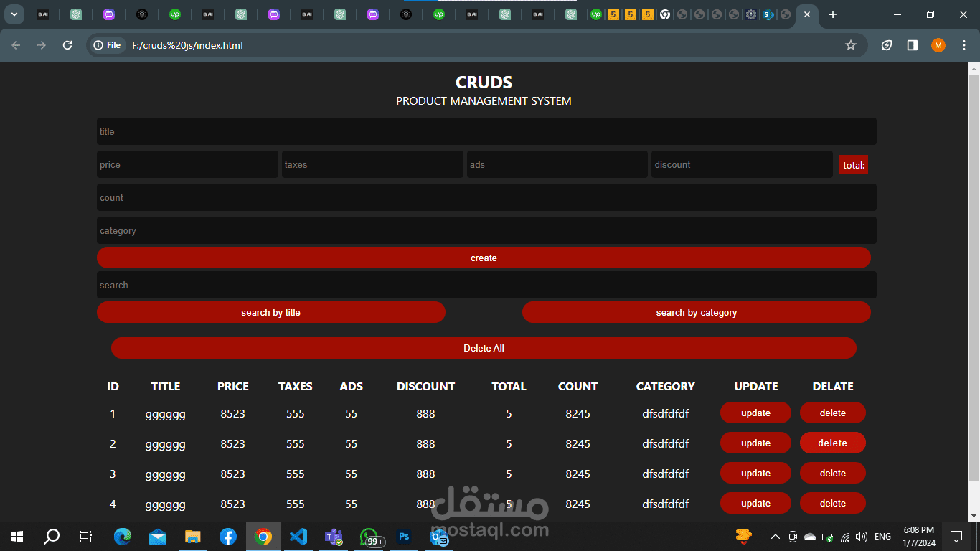Click the red total: label
This screenshot has height=551, width=980.
click(854, 165)
